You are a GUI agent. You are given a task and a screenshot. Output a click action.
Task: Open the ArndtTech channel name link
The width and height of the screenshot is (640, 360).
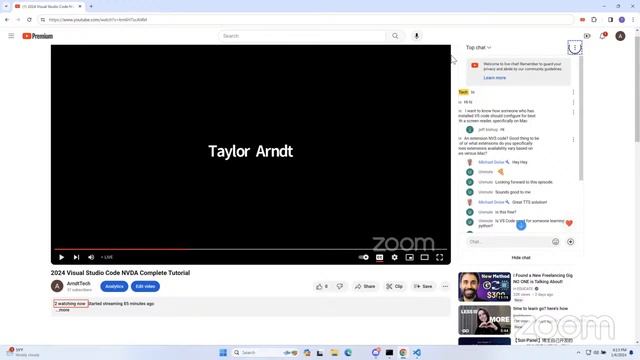(x=79, y=283)
